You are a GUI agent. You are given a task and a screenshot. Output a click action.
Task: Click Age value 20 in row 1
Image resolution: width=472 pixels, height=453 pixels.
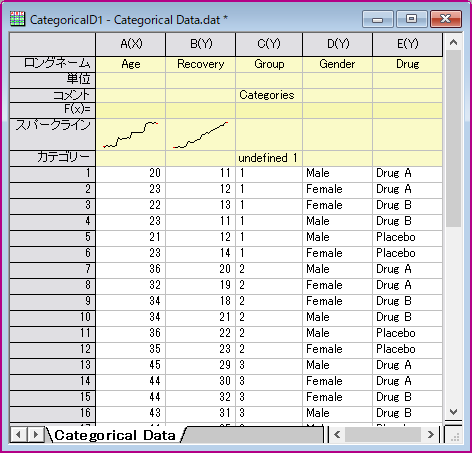coord(131,174)
